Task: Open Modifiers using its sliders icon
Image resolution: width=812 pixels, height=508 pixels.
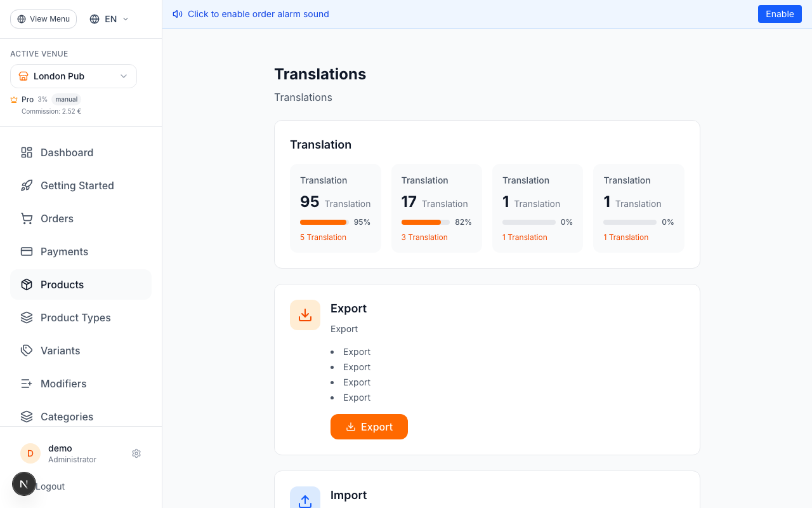Action: pyautogui.click(x=26, y=384)
